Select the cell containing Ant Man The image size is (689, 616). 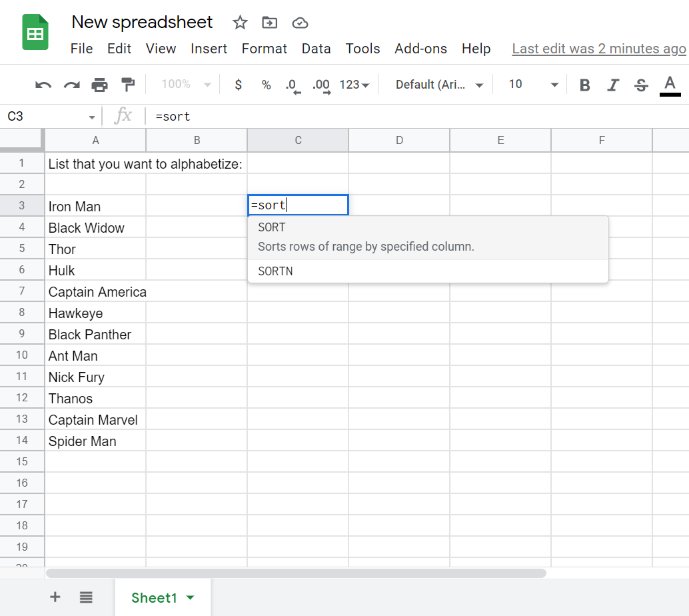point(95,355)
